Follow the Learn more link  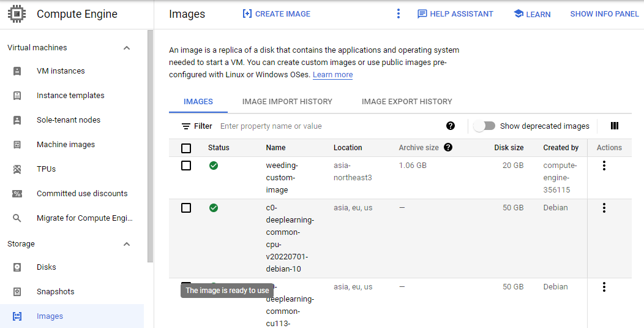[x=332, y=75]
